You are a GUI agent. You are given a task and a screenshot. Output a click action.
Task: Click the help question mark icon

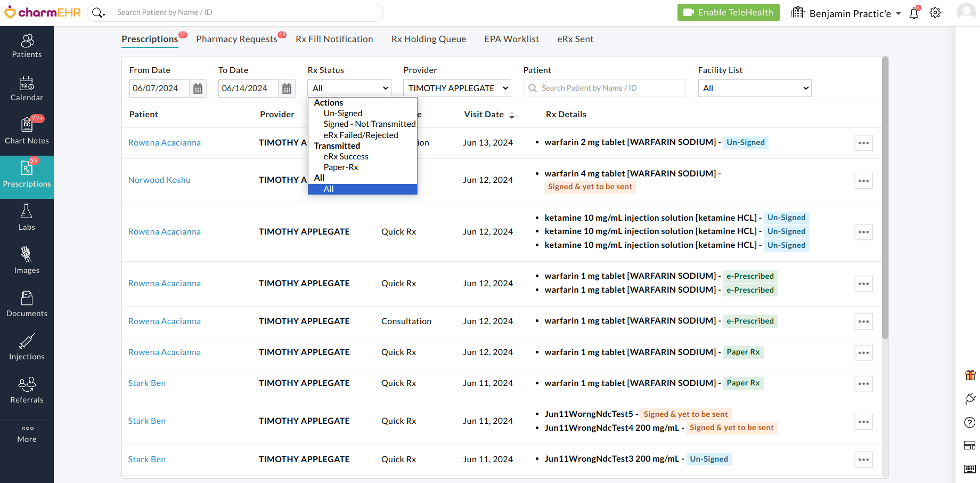pyautogui.click(x=970, y=422)
